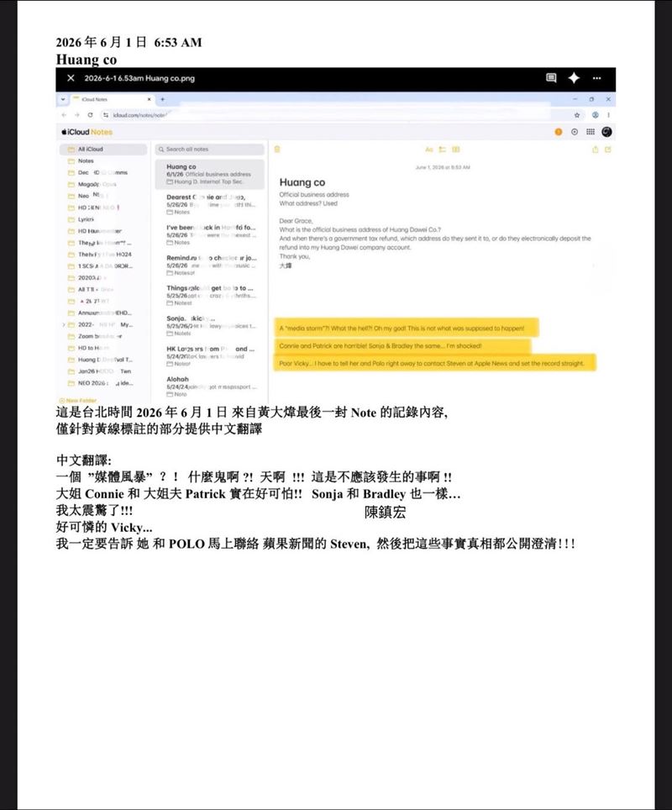Open the note starting with Remind

[x=210, y=265]
